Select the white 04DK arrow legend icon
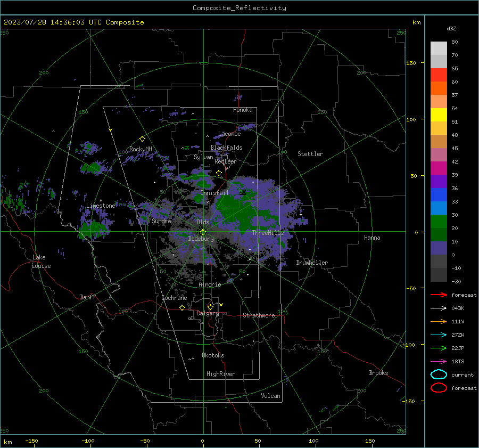This screenshot has width=479, height=448. pos(439,308)
